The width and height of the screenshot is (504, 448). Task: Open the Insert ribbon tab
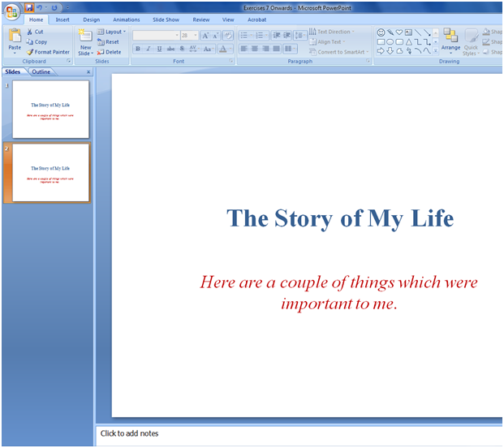(62, 19)
